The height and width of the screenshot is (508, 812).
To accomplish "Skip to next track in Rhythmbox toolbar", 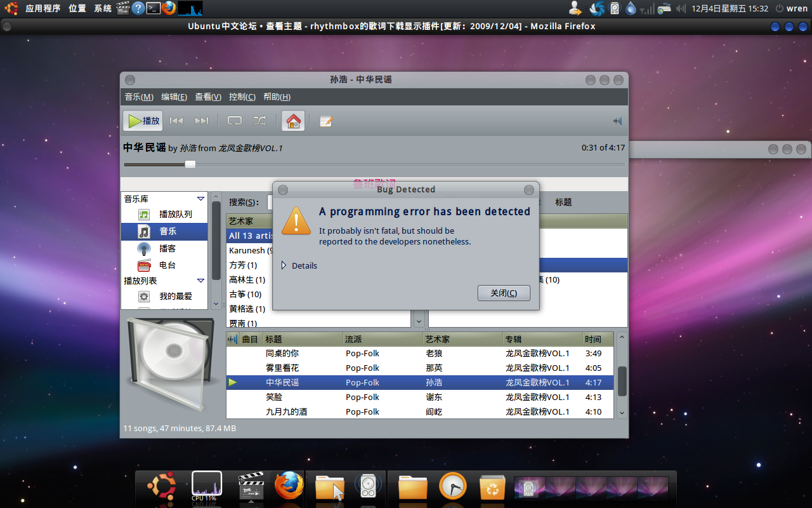I will 202,121.
